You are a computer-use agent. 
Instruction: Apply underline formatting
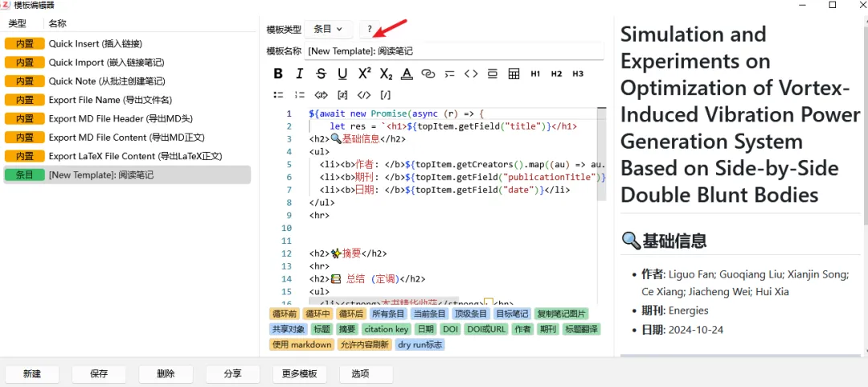point(342,74)
